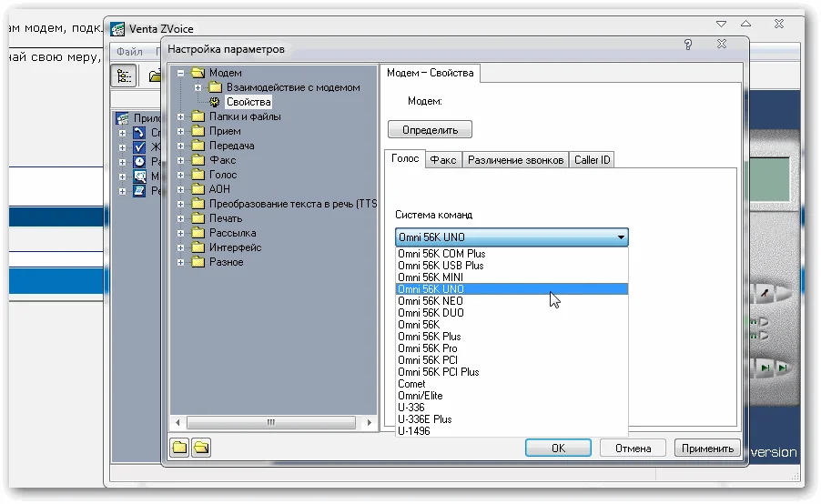The height and width of the screenshot is (504, 821).
Task: Choose Omni 56K MINI from list
Action: (512, 277)
